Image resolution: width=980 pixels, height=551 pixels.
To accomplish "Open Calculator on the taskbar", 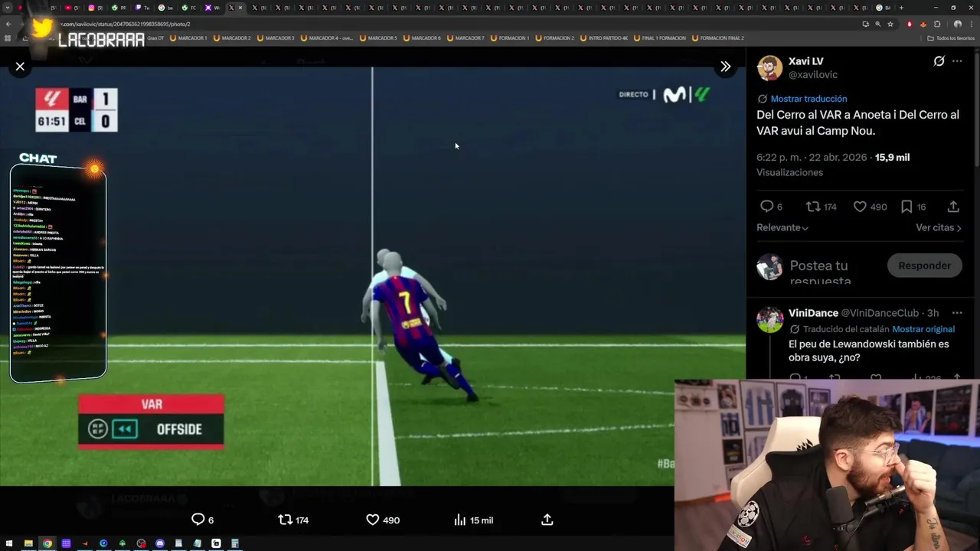I will (x=235, y=543).
